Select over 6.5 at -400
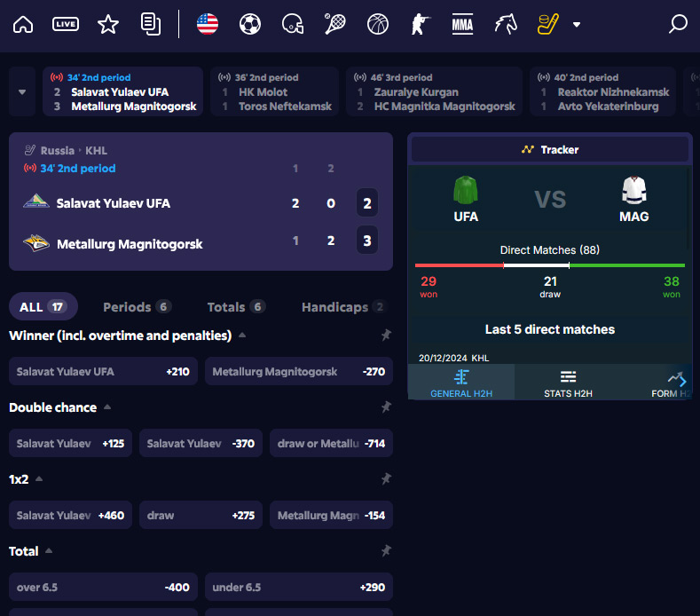The image size is (700, 616). click(103, 587)
